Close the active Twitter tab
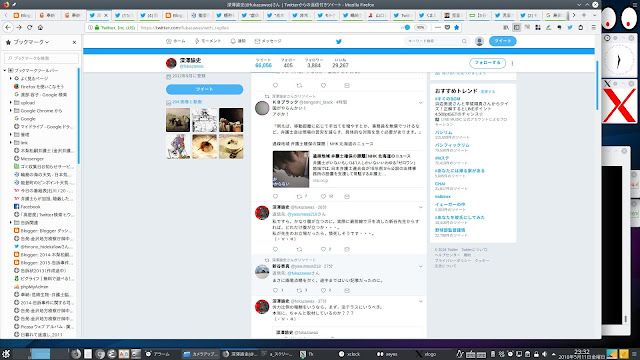The image size is (640, 360). point(106,15)
